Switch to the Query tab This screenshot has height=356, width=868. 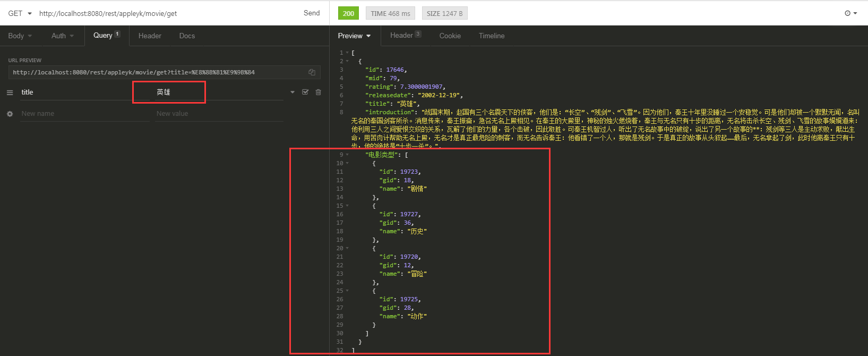coord(107,35)
